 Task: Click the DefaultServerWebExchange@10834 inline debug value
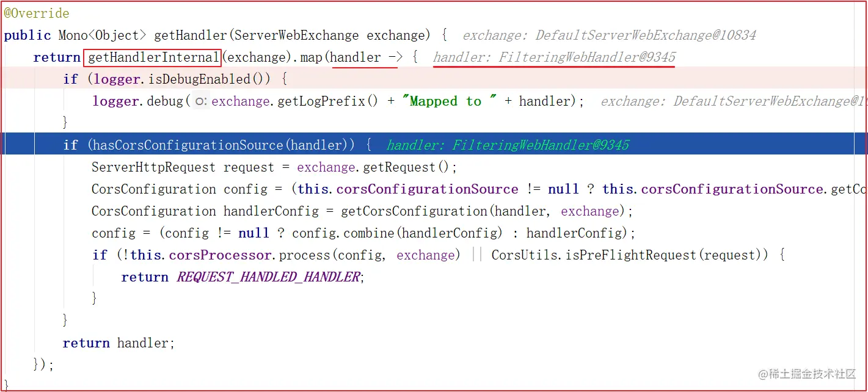[646, 35]
